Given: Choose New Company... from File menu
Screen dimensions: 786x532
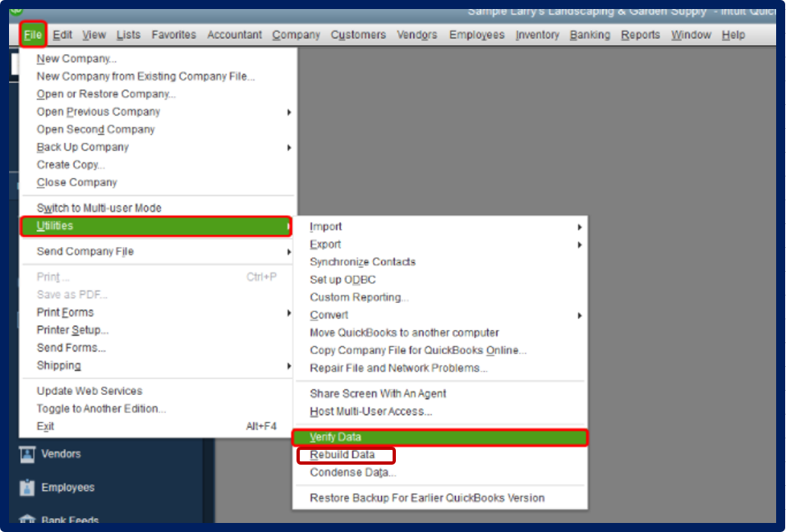Looking at the screenshot, I should click(156, 58).
